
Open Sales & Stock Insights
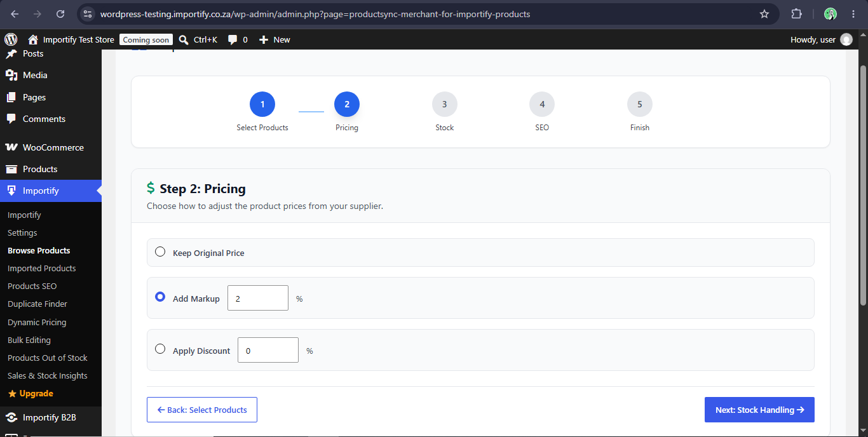48,375
